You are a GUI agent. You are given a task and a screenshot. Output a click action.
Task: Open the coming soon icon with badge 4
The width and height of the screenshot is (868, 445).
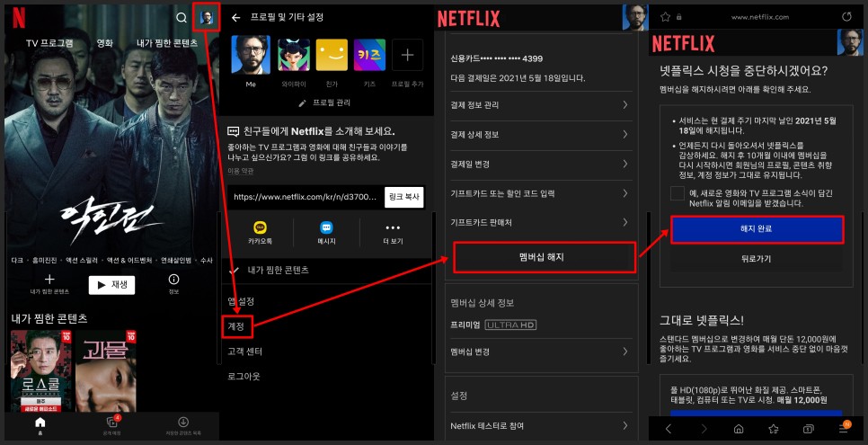coord(112,422)
